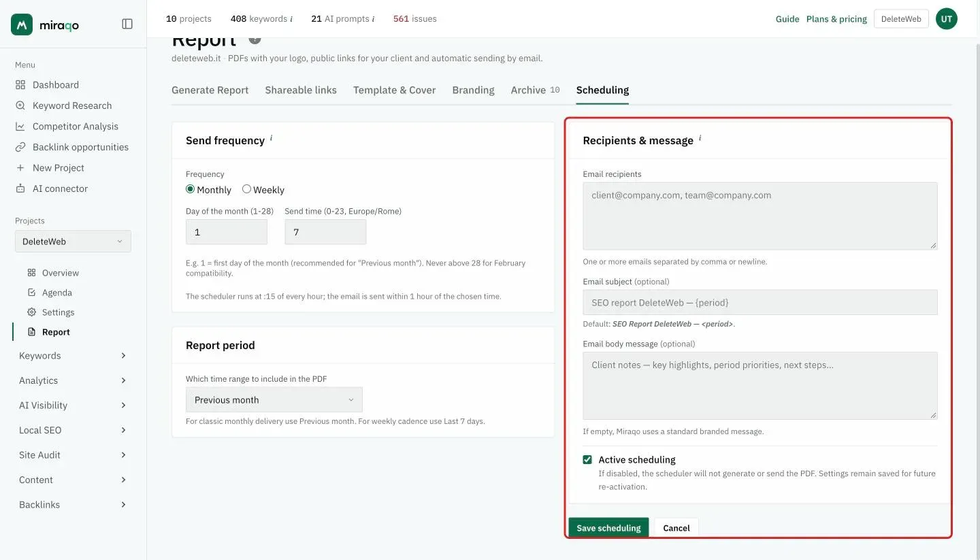
Task: Open the Branding tab
Action: point(473,90)
